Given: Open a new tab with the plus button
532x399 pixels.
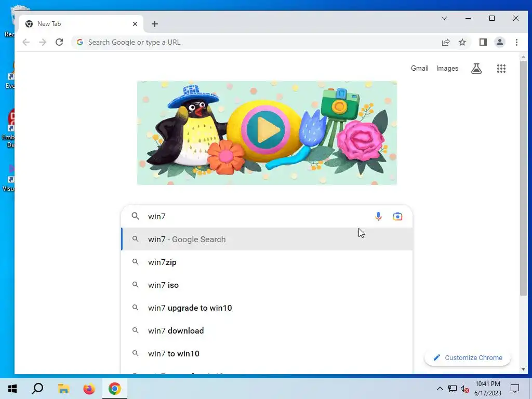Looking at the screenshot, I should click(x=155, y=24).
